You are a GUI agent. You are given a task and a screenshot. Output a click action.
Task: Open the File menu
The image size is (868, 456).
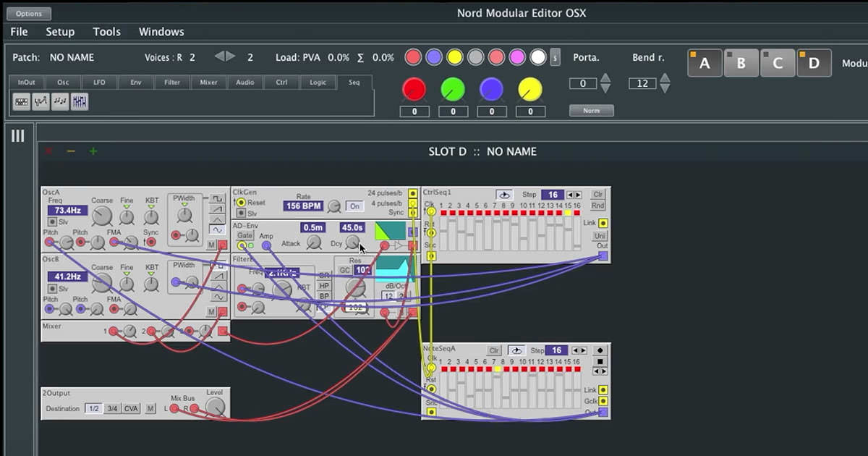point(20,32)
